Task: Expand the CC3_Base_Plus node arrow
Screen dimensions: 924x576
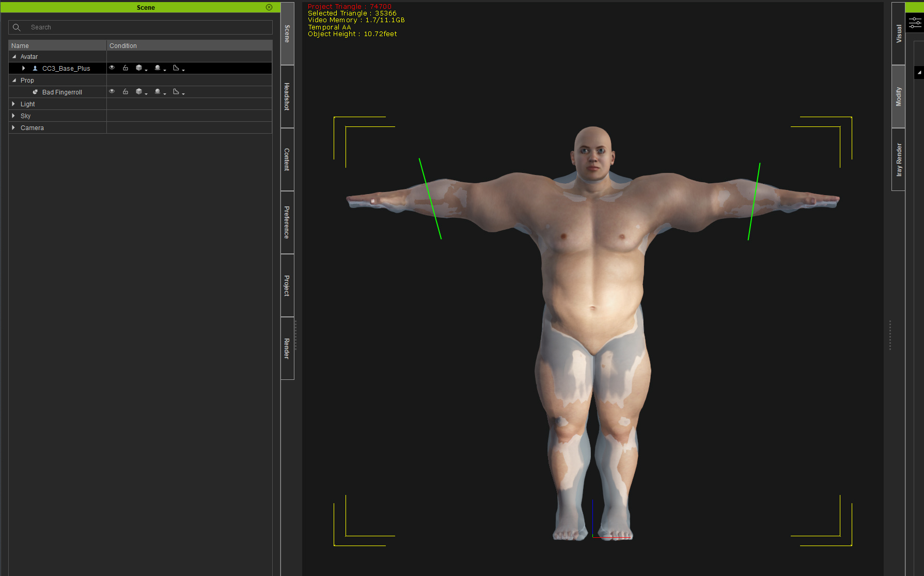Action: (x=24, y=68)
